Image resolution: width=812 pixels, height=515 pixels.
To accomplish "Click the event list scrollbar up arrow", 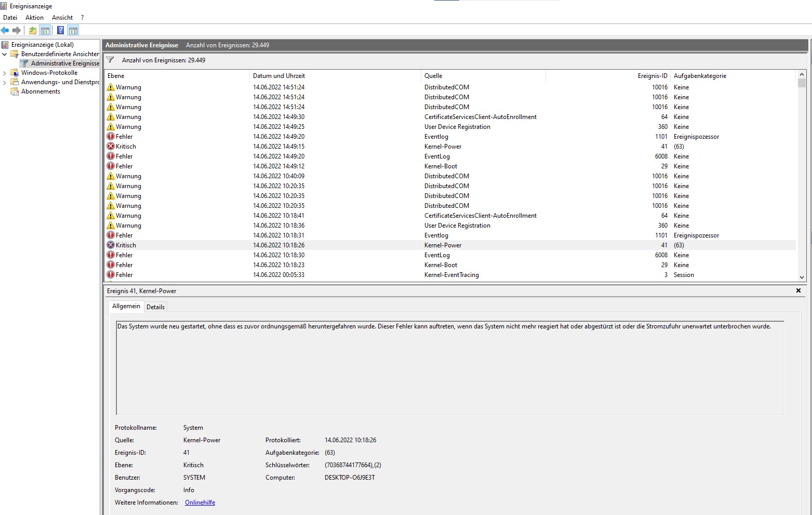I will (802, 75).
